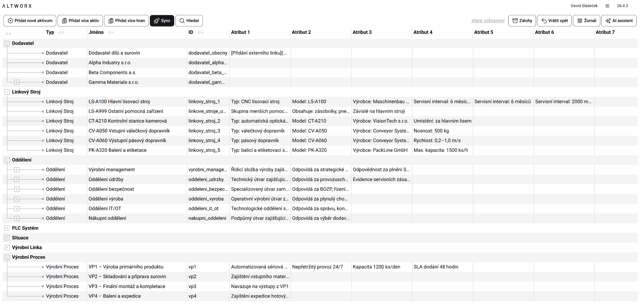Select the LS-A100 Hlavní lisovací stroj cell
The image size is (644, 308).
(x=120, y=102)
